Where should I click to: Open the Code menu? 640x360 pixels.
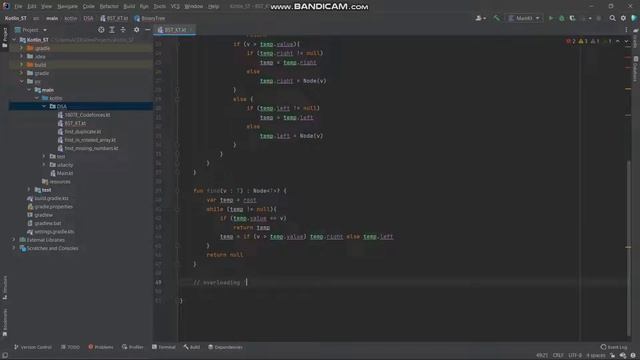click(89, 7)
